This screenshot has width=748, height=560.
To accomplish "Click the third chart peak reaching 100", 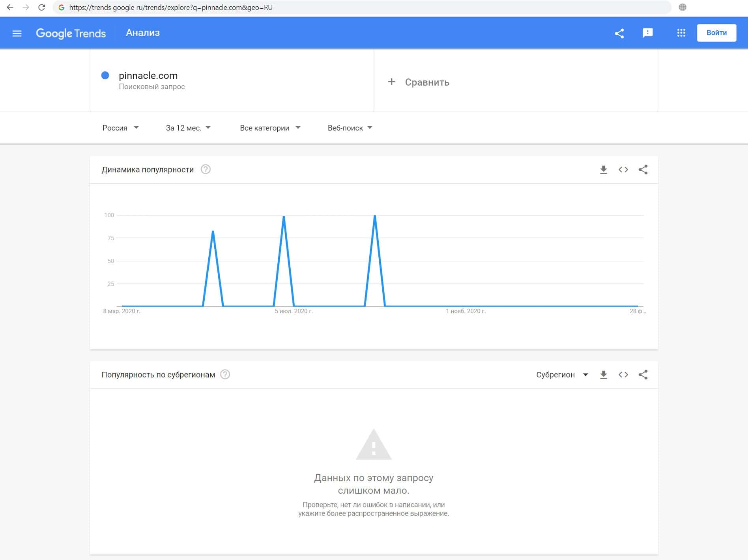I will click(x=375, y=215).
